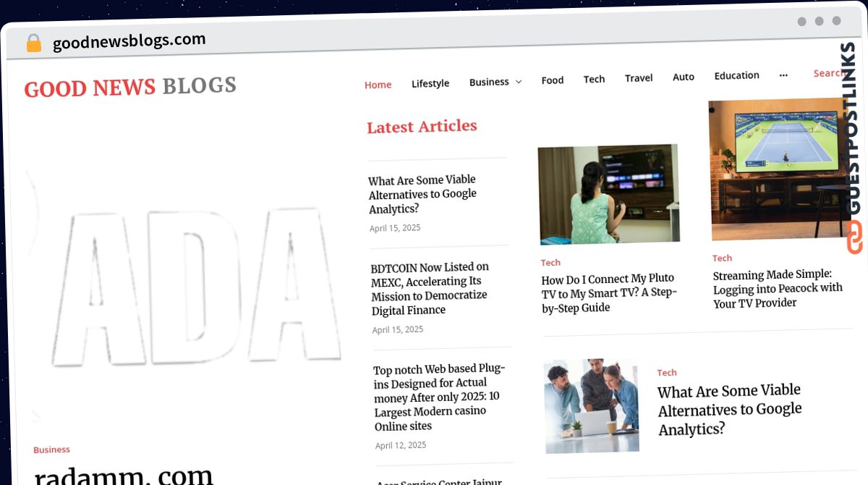The image size is (868, 485).
Task: Click the April 15, 2025 date under Google Analytics
Action: point(395,228)
